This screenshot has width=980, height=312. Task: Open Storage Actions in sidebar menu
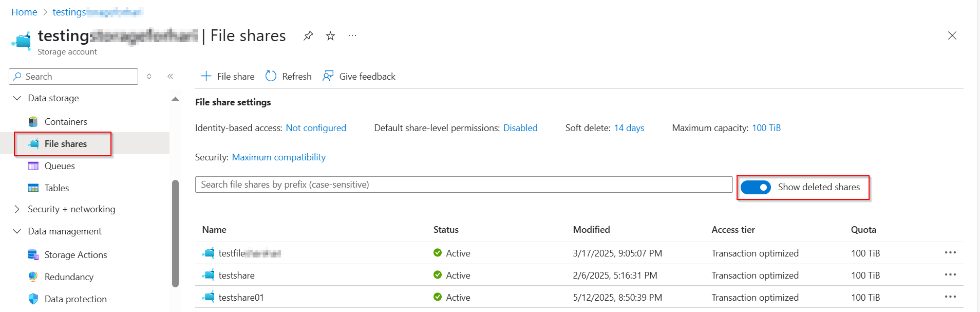tap(76, 254)
